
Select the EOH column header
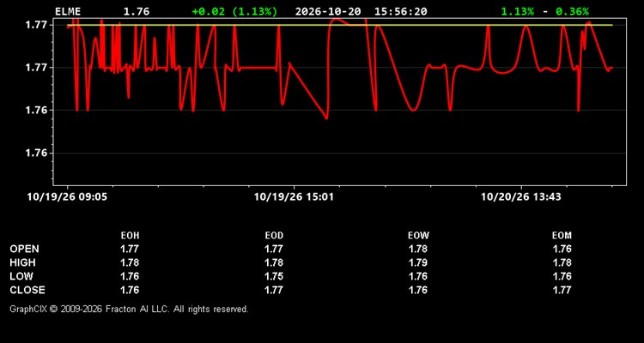130,236
